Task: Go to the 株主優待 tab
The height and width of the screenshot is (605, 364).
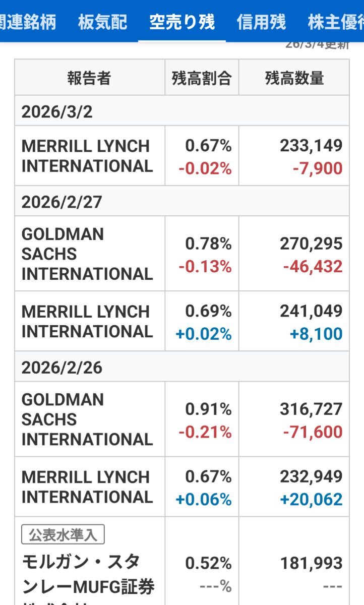Action: [x=336, y=22]
